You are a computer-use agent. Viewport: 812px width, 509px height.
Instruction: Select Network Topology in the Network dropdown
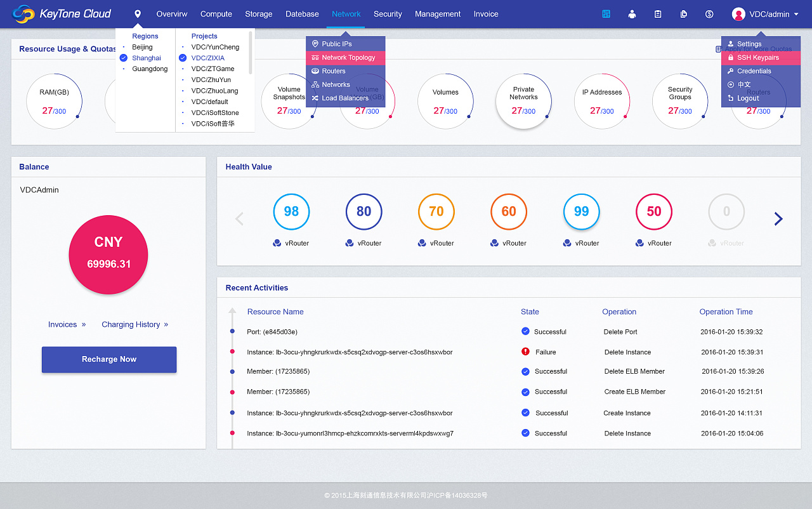(x=343, y=57)
